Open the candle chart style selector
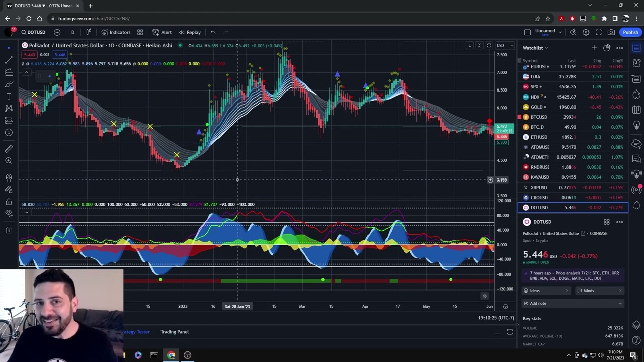Screen dimensions: 644x362 [89, 32]
